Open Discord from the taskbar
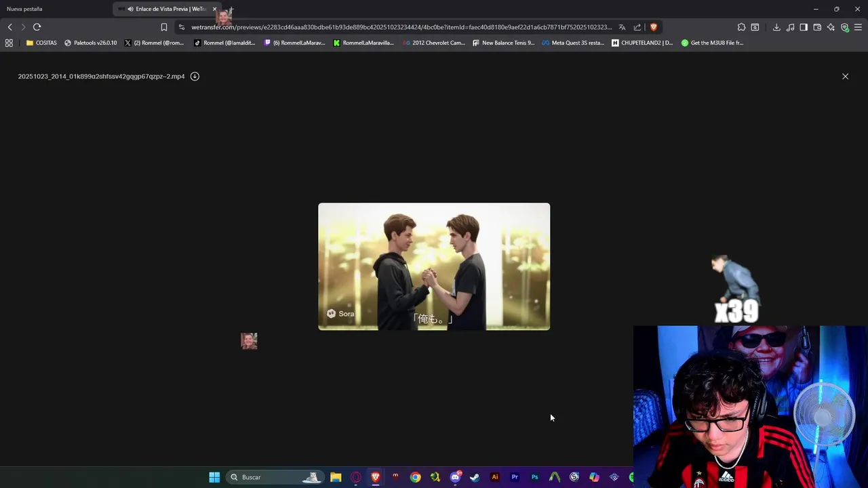The width and height of the screenshot is (868, 488). click(455, 477)
